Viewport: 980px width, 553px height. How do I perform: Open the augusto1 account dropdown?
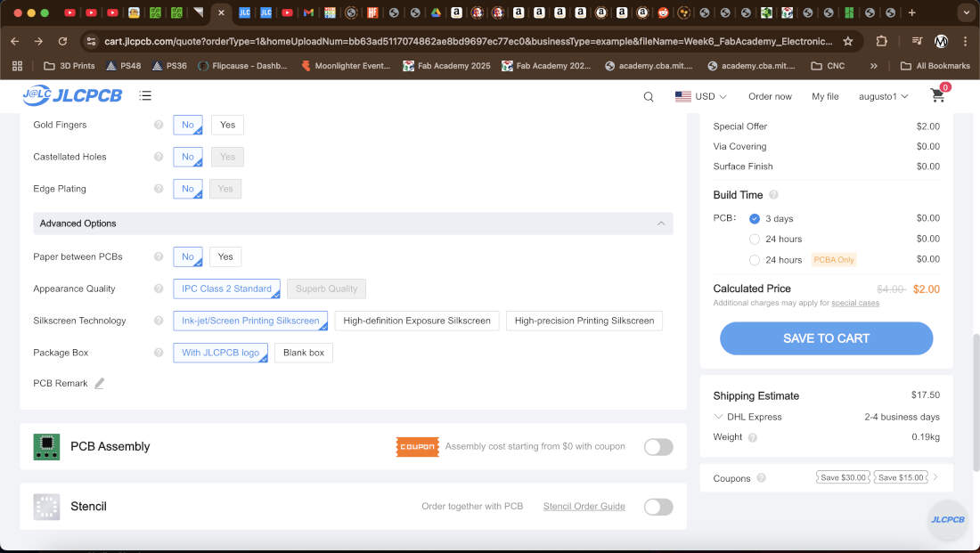click(x=883, y=96)
